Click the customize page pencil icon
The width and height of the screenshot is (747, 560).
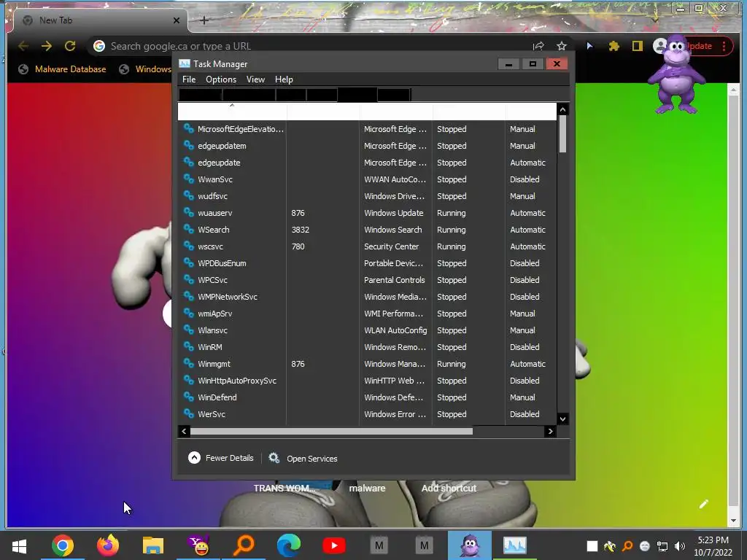pyautogui.click(x=704, y=504)
